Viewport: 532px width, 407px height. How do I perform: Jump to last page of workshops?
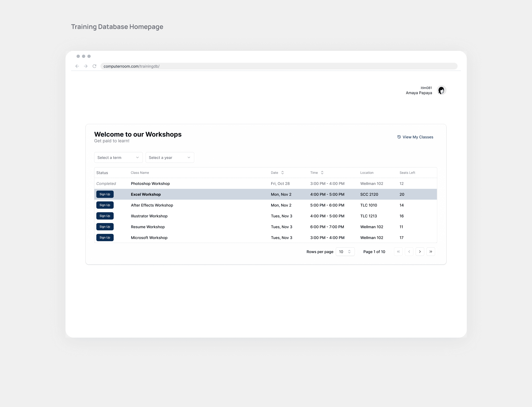point(431,252)
